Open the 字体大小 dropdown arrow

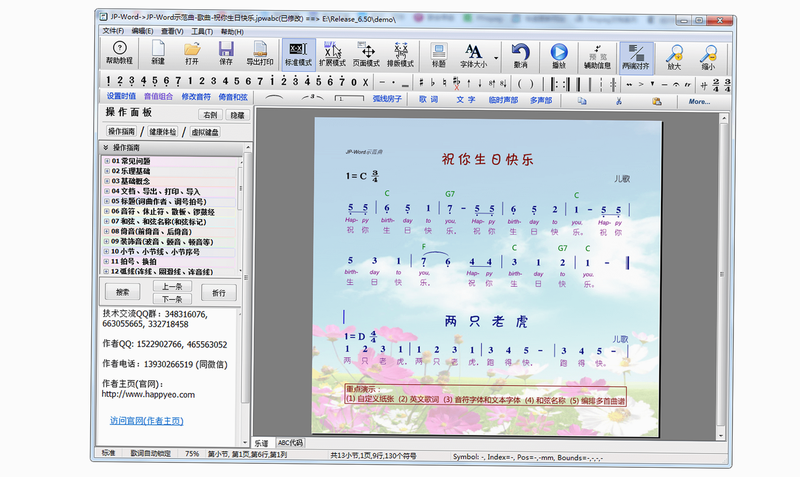[x=496, y=58]
